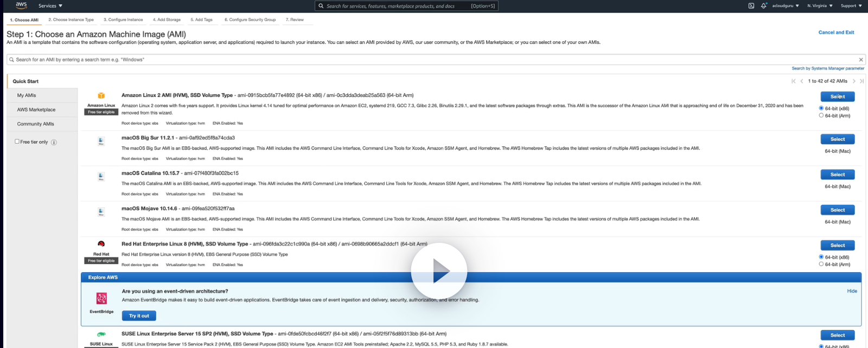Click the EventBridge service icon
The height and width of the screenshot is (348, 868).
pyautogui.click(x=101, y=299)
